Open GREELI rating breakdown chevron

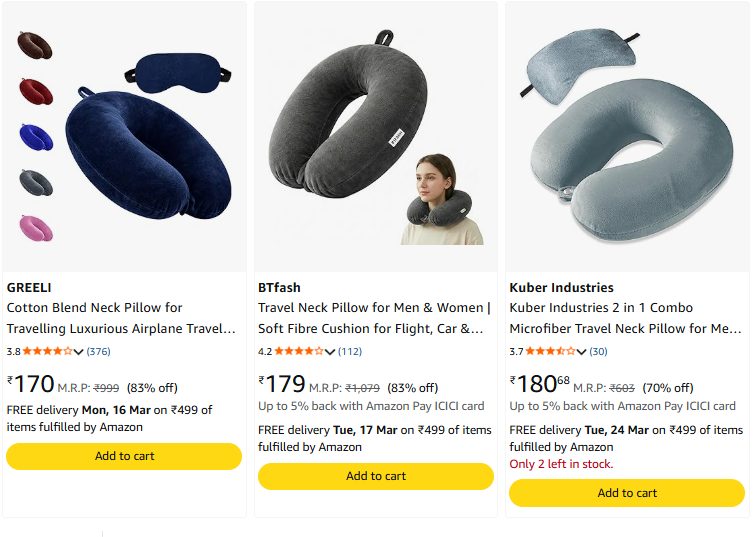pyautogui.click(x=79, y=352)
